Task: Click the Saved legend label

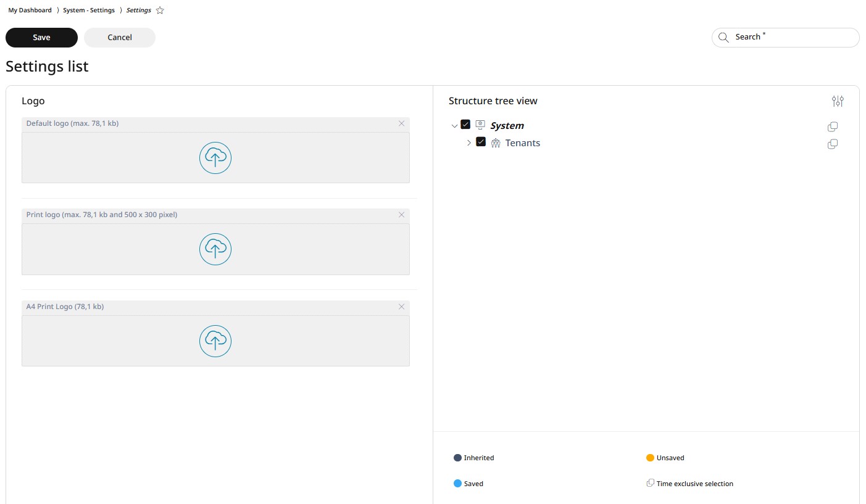Action: [x=473, y=484]
